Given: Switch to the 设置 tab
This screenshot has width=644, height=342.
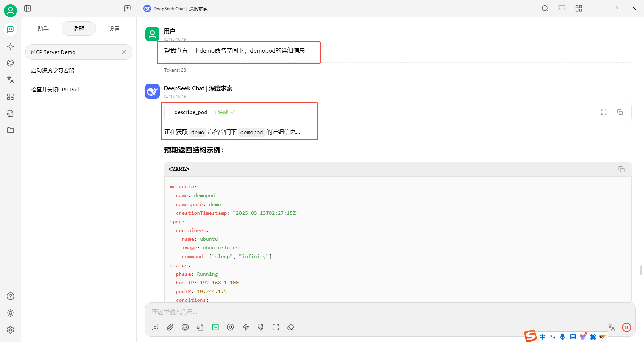Looking at the screenshot, I should click(114, 29).
